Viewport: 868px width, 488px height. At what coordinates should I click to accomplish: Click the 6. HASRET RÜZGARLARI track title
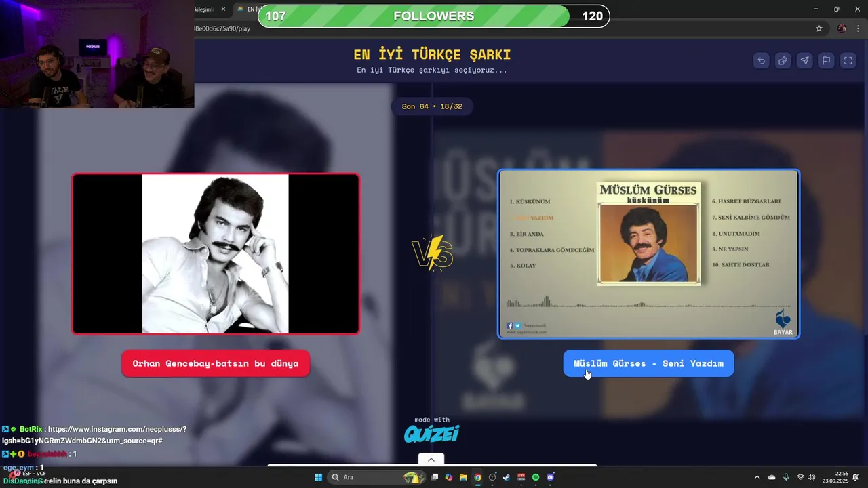pos(746,201)
